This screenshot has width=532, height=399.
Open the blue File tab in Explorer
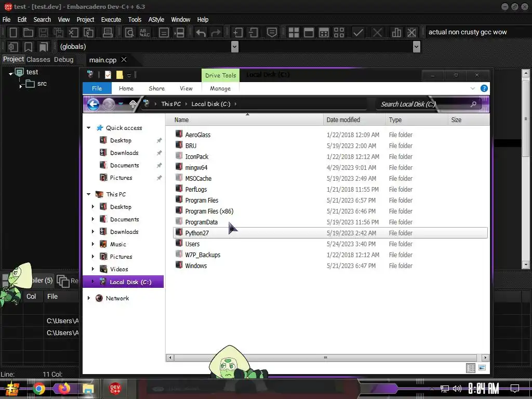(97, 88)
